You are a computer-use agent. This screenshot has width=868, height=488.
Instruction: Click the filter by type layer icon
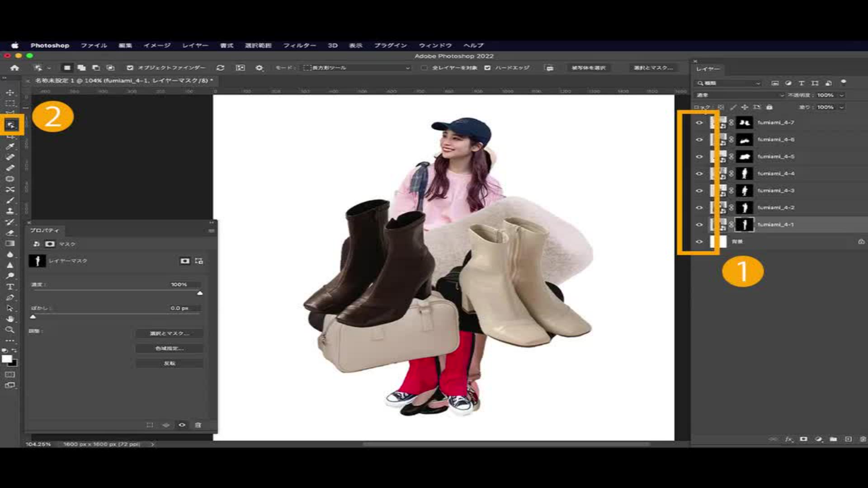(x=802, y=83)
